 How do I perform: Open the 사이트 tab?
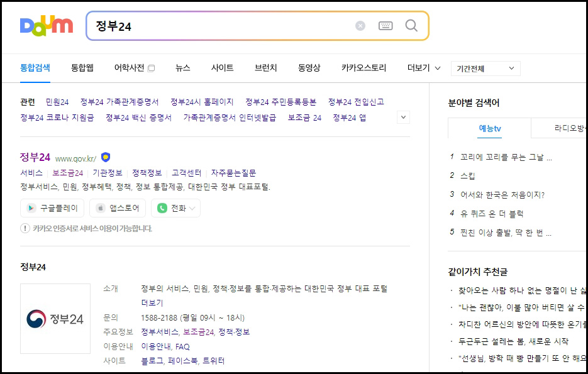222,68
